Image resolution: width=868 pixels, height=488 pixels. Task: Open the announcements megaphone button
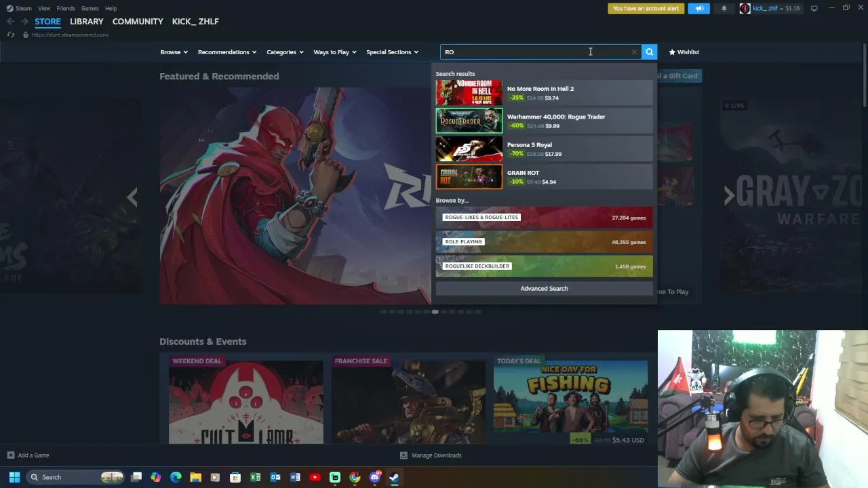[x=699, y=9]
